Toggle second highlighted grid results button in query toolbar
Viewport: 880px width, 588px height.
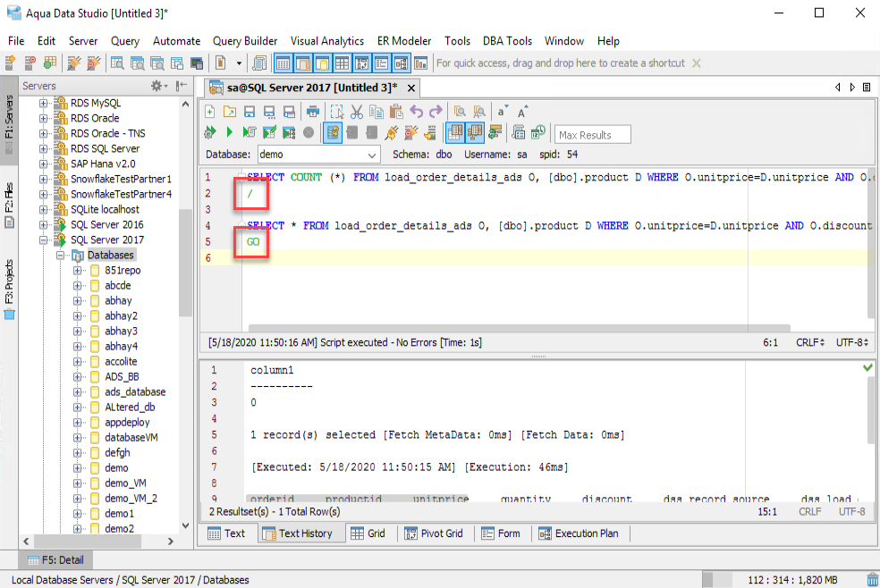tap(474, 133)
